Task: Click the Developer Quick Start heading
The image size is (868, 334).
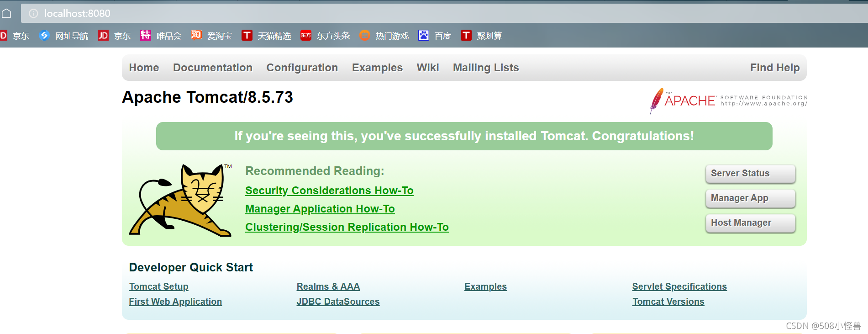Action: pyautogui.click(x=191, y=267)
